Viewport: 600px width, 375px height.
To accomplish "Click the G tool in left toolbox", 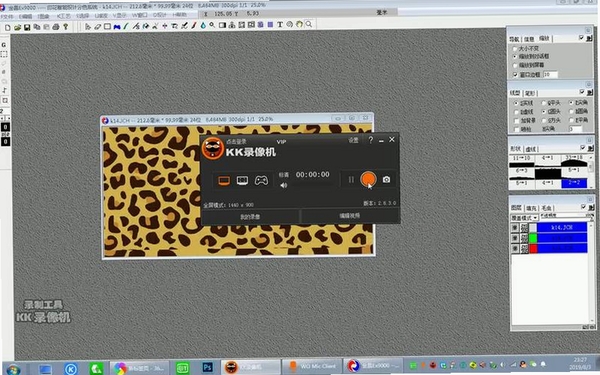I will pos(4,45).
